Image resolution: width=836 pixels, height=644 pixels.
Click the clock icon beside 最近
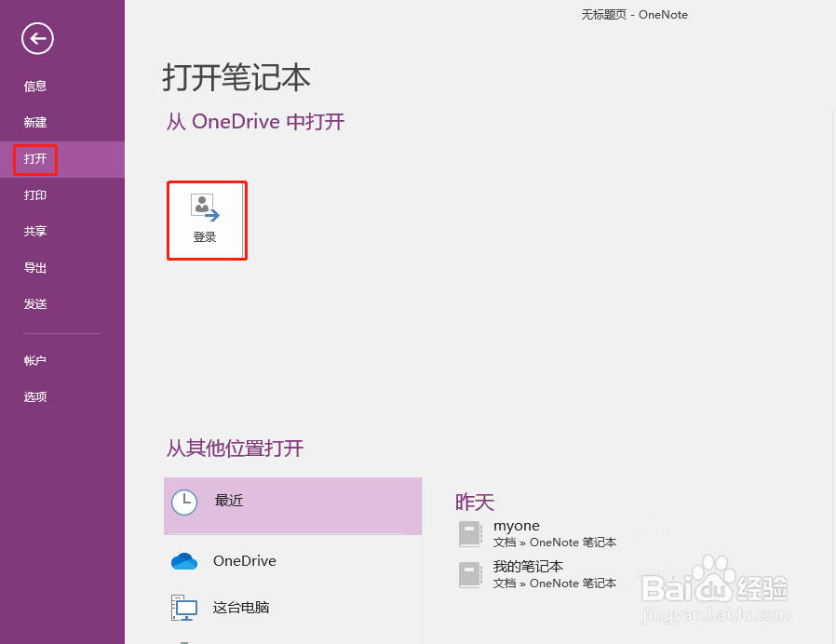click(x=184, y=503)
